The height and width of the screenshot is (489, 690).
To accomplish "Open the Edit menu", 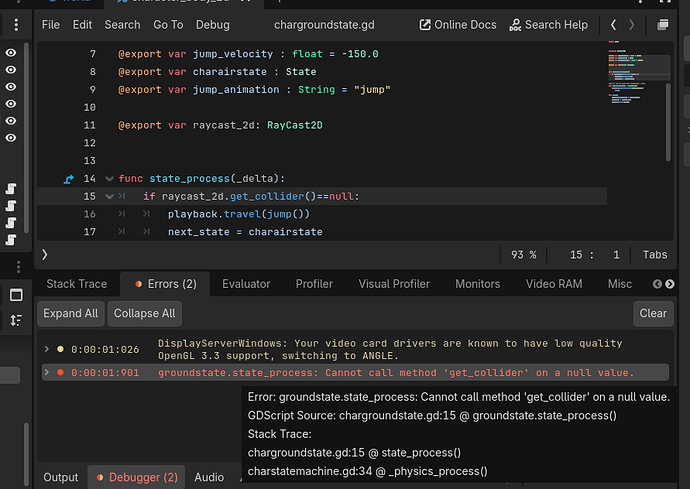I will coord(82,25).
